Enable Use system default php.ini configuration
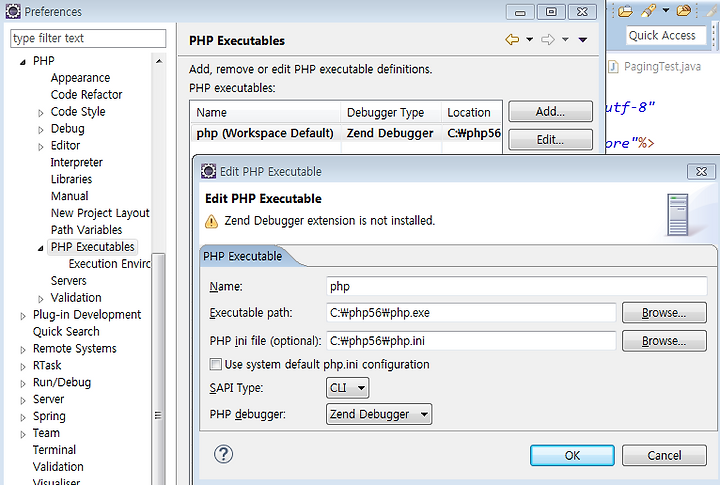720x485 pixels. (x=215, y=364)
